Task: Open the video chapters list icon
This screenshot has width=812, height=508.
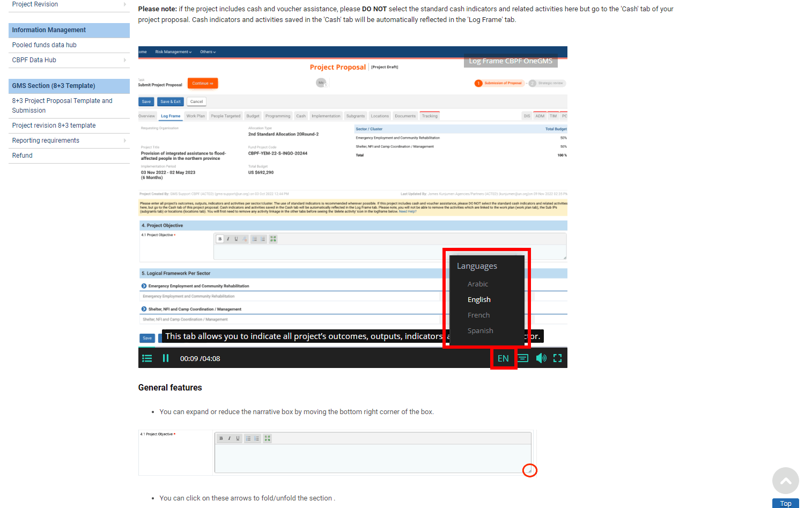Action: click(x=147, y=358)
